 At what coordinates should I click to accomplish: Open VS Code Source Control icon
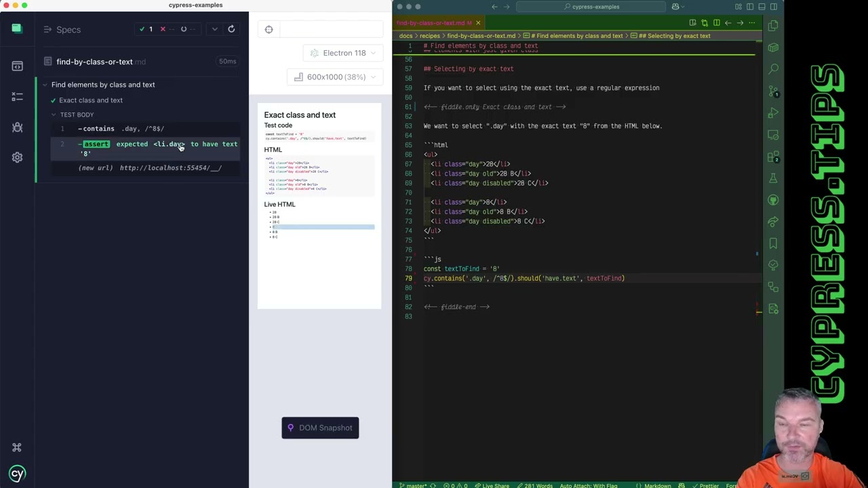(773, 90)
